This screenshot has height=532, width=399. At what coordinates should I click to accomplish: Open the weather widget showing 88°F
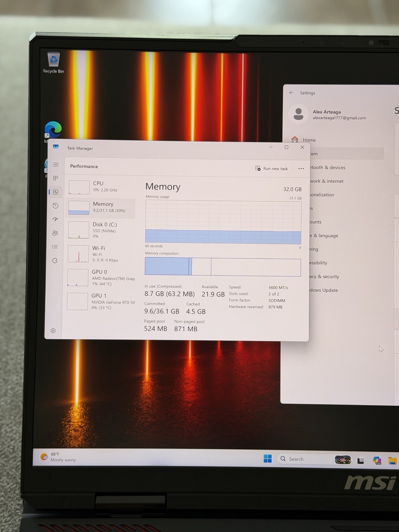[x=59, y=457]
